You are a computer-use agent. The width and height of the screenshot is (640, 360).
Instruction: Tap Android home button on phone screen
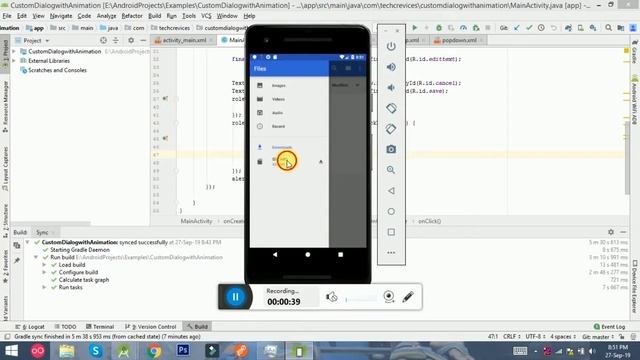(x=308, y=254)
